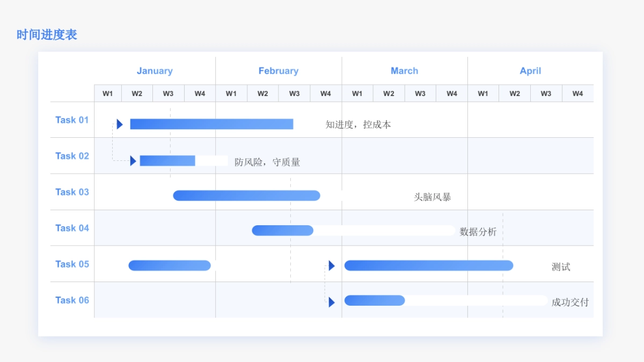The width and height of the screenshot is (644, 362).
Task: Click the Task 06 progress track
Action: (472, 301)
